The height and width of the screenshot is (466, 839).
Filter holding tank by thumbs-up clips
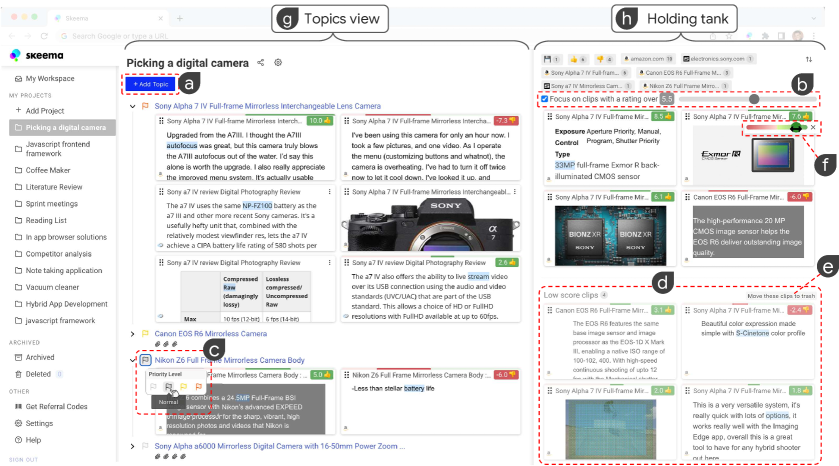point(577,59)
